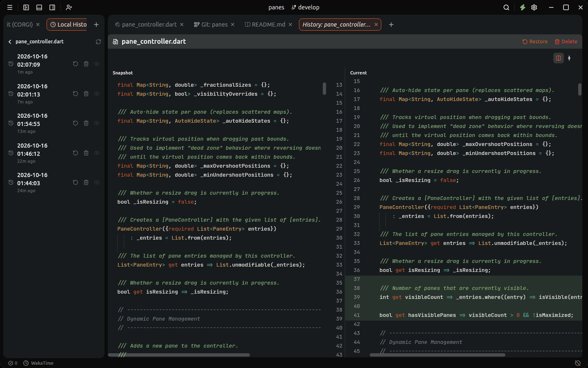The width and height of the screenshot is (588, 368).
Task: Toggle the bottom panel icon
Action: click(x=39, y=7)
